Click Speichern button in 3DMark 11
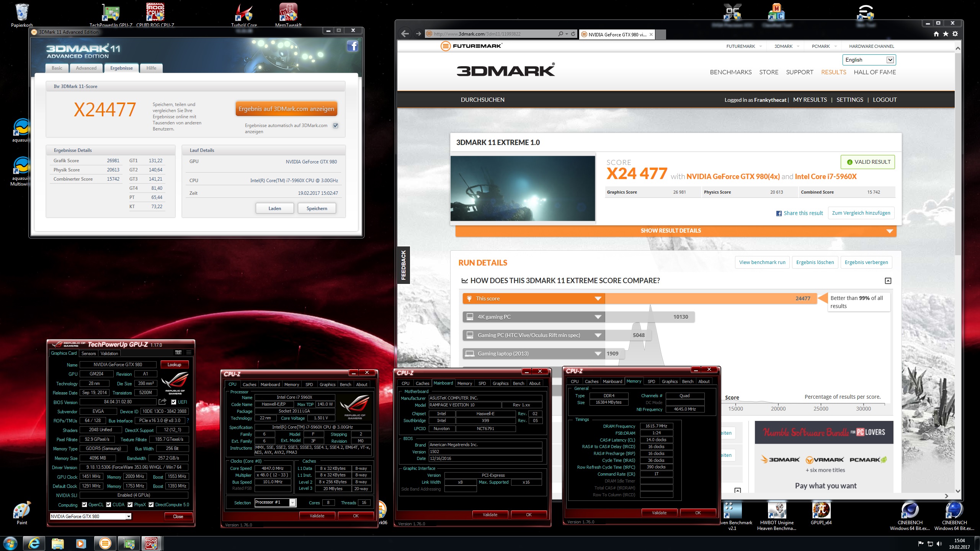The height and width of the screenshot is (551, 980). point(317,209)
